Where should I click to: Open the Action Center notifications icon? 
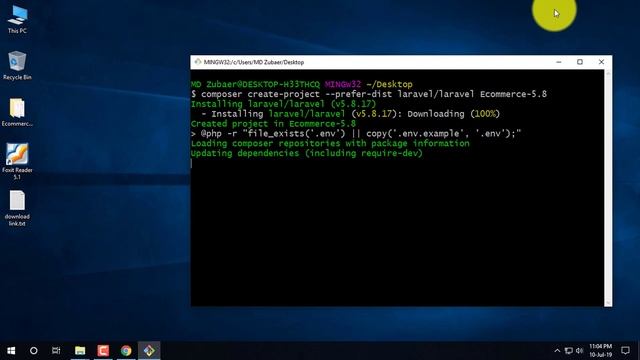click(x=625, y=351)
